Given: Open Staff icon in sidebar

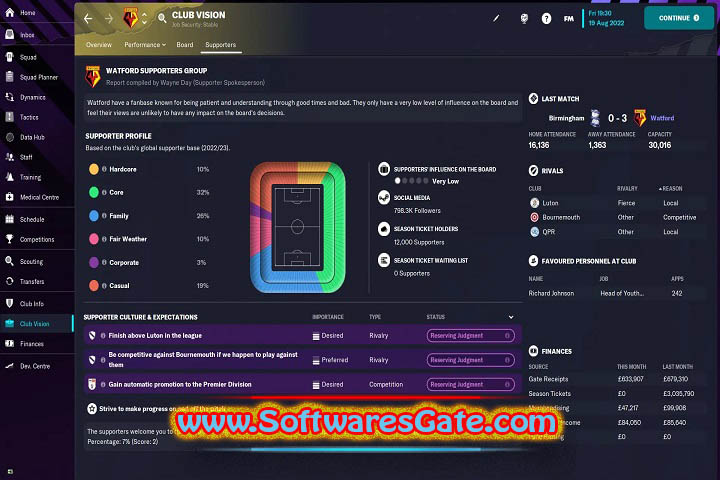Looking at the screenshot, I should point(10,157).
